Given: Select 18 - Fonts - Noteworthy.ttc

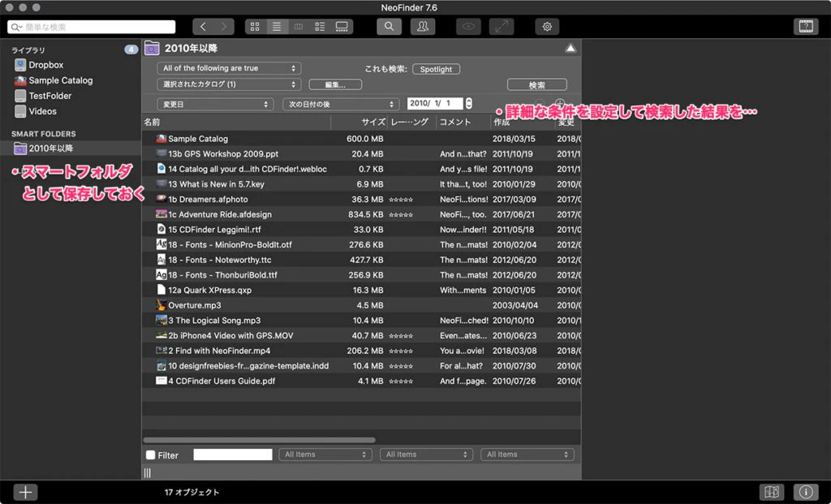Looking at the screenshot, I should pos(361,260).
